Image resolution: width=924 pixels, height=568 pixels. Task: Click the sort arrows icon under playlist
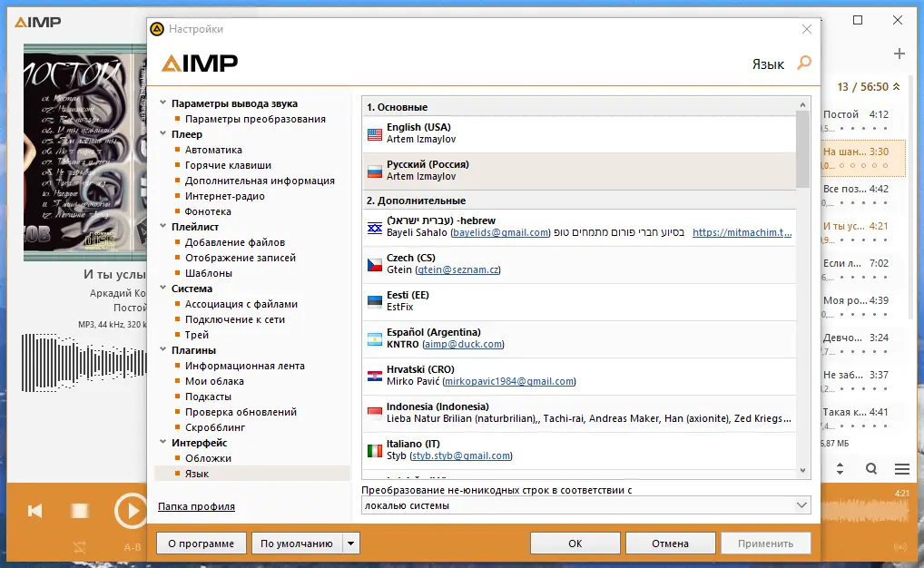point(840,469)
